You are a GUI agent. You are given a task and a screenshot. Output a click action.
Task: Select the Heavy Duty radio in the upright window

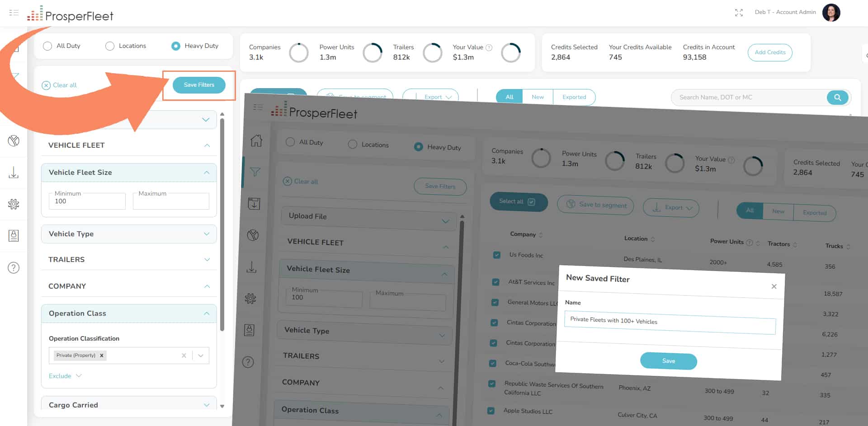click(176, 46)
